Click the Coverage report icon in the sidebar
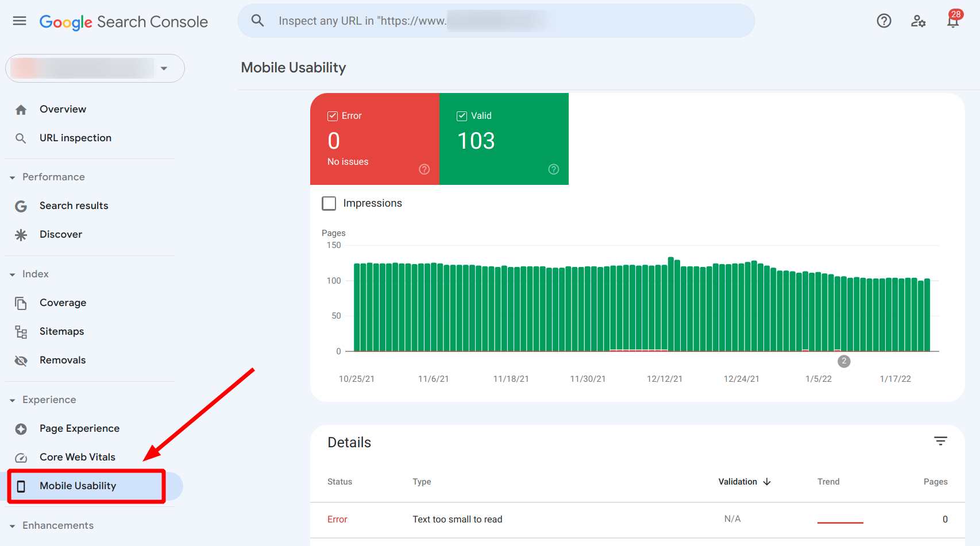The image size is (980, 546). 21,303
